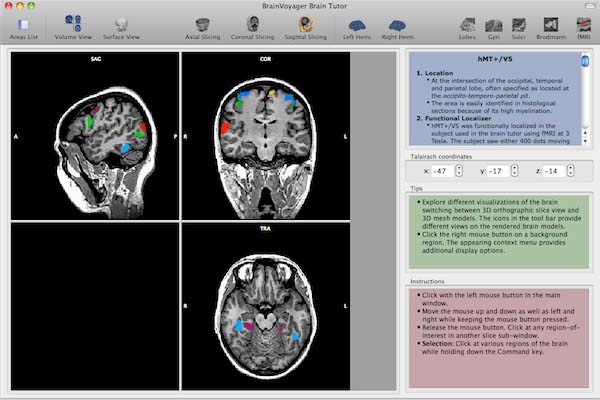The width and height of the screenshot is (600, 400).
Task: Show the Lobes atlas
Action: click(467, 25)
